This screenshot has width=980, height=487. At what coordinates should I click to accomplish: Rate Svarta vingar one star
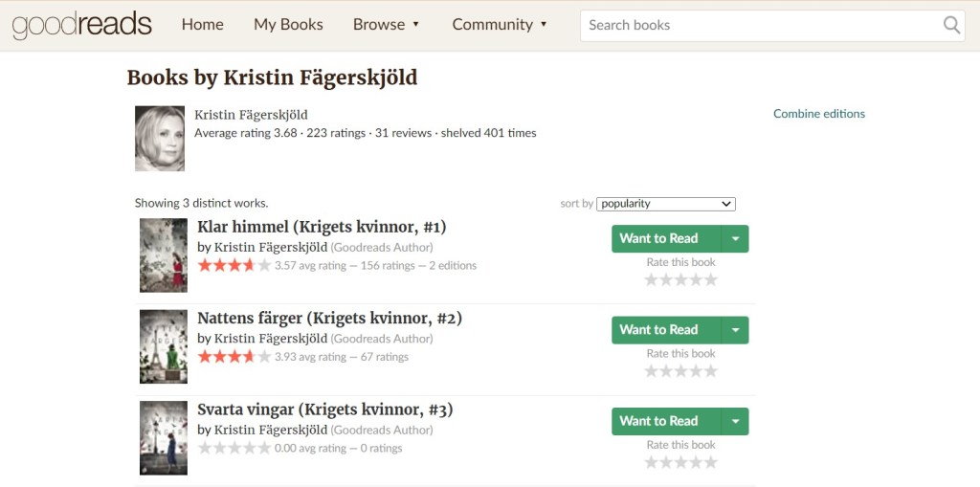(x=651, y=462)
